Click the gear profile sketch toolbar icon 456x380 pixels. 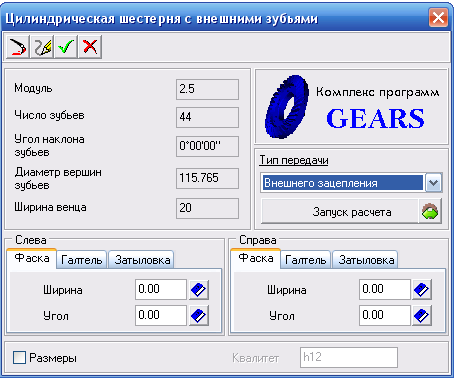[18, 47]
